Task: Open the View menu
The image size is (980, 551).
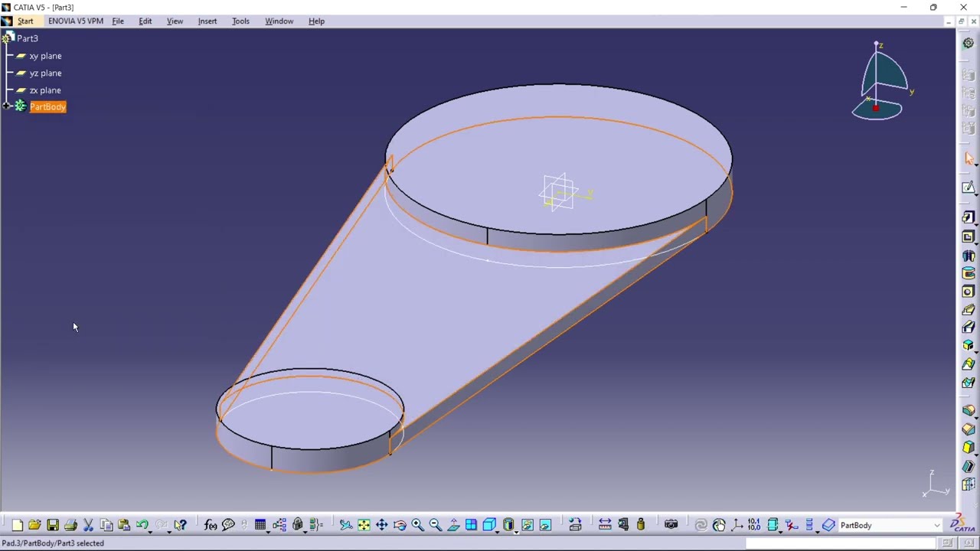Action: 175,21
